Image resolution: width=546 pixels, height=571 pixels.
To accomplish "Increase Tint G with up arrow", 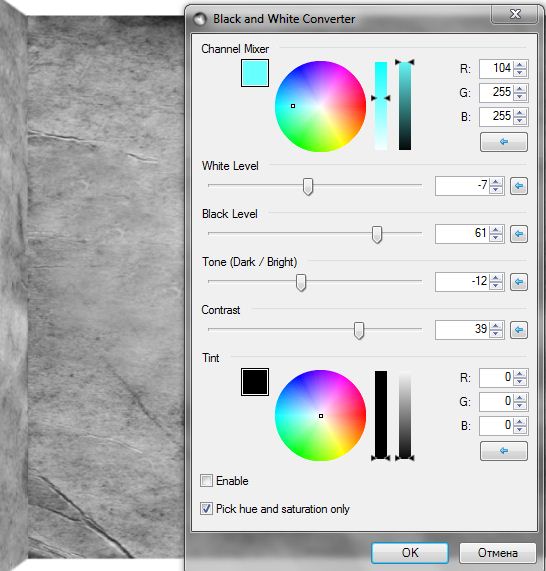I will [520, 398].
